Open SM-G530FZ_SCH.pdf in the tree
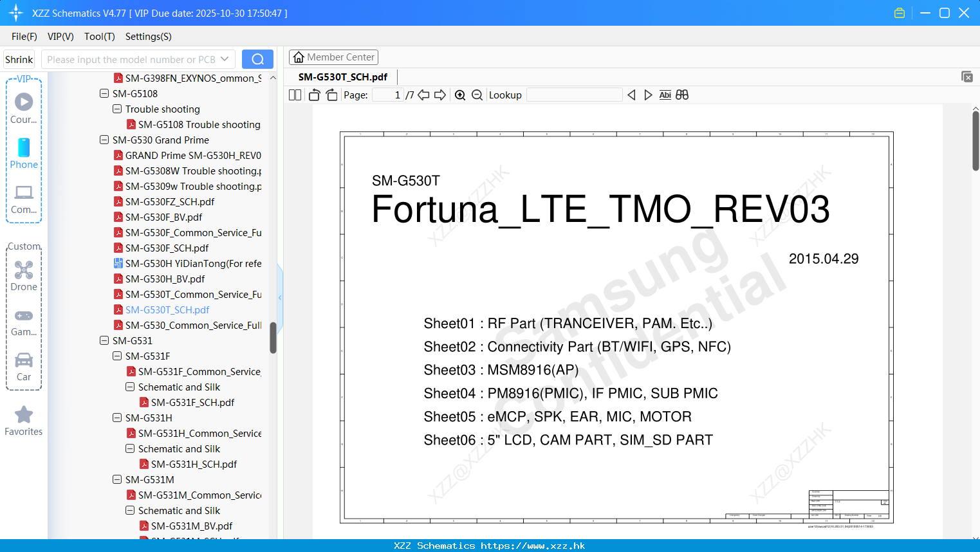Image resolution: width=980 pixels, height=552 pixels. [x=164, y=201]
